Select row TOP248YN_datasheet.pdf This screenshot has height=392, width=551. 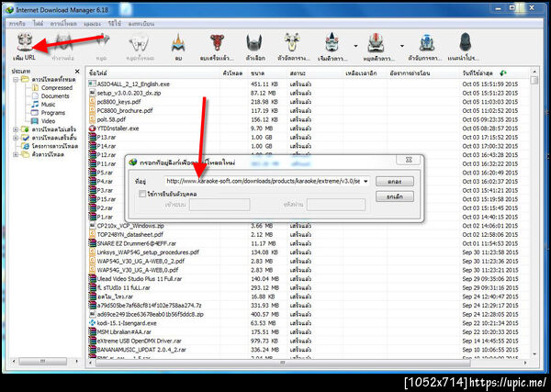click(x=308, y=235)
